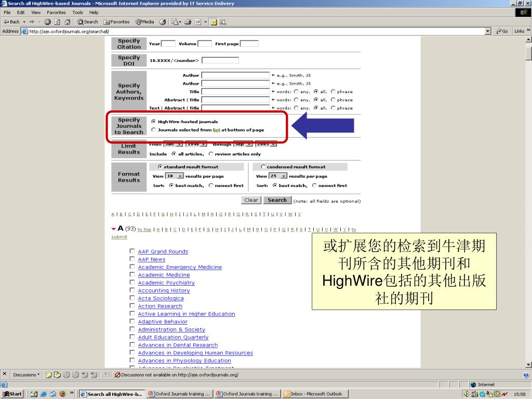
Task: Click the Discussions help icon
Action: 526,375
